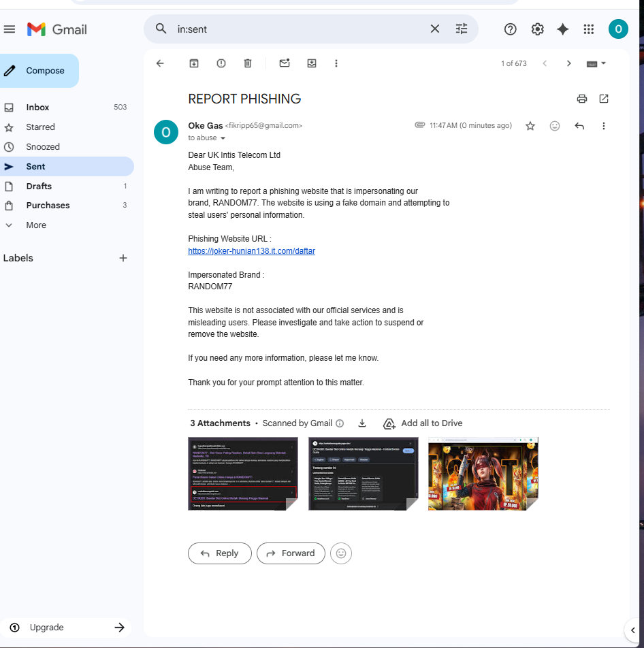
Task: Open Purchases category
Action: (x=66, y=206)
